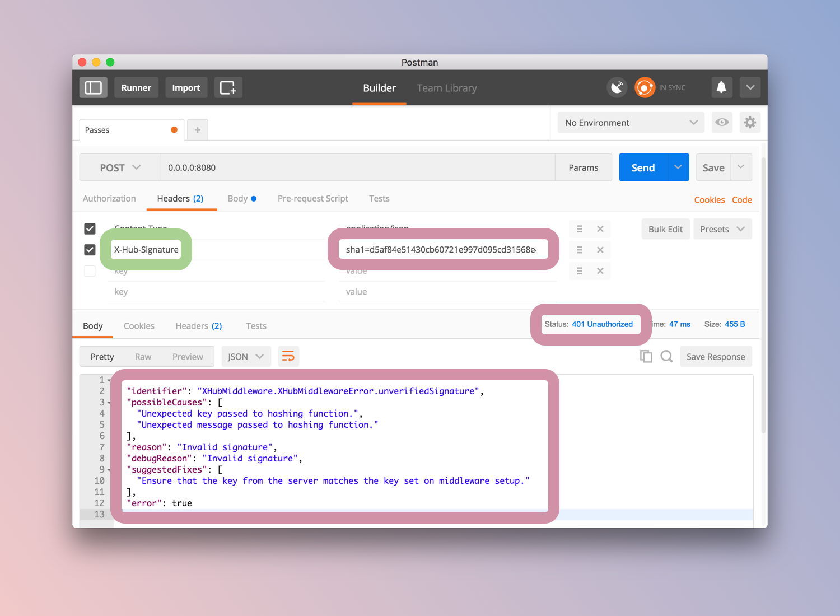Screen dimensions: 840x616
Task: Open the Authorization request tab
Action: (109, 198)
